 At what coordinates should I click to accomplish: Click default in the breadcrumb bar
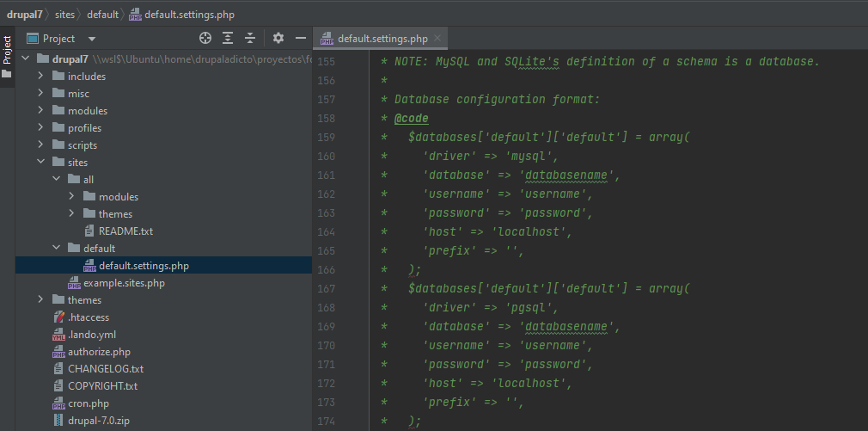click(102, 15)
